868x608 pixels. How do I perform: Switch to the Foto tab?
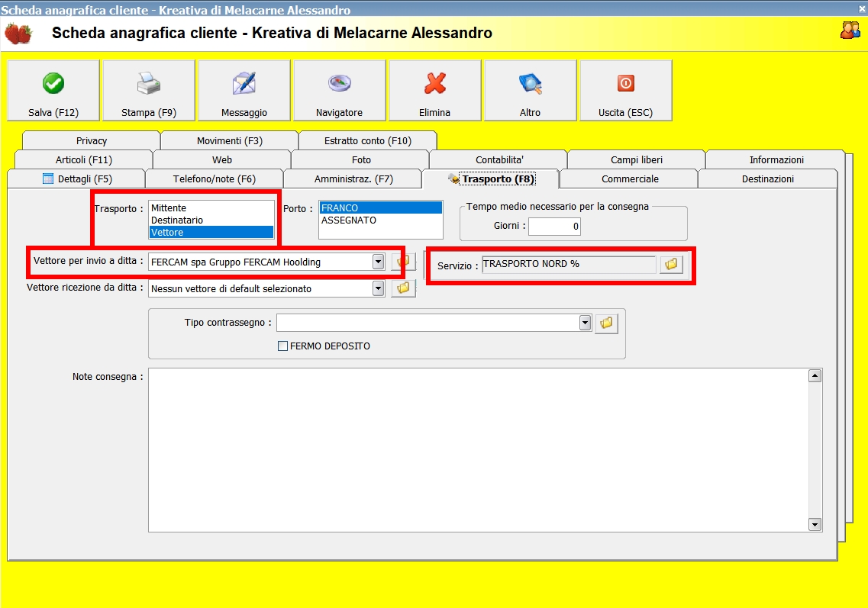[x=361, y=160]
